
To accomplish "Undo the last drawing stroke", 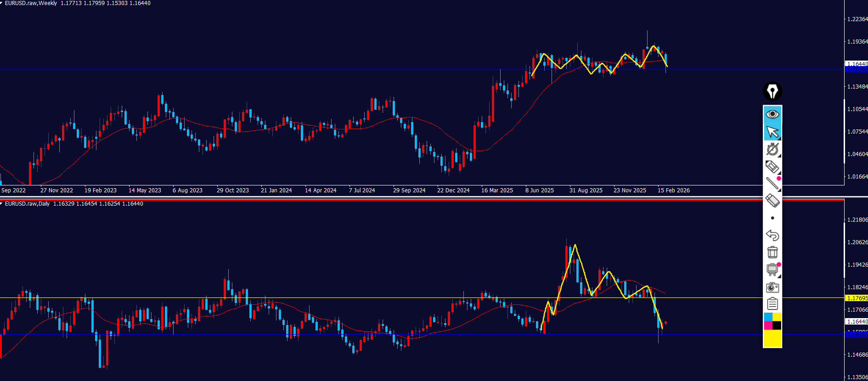I will 772,235.
